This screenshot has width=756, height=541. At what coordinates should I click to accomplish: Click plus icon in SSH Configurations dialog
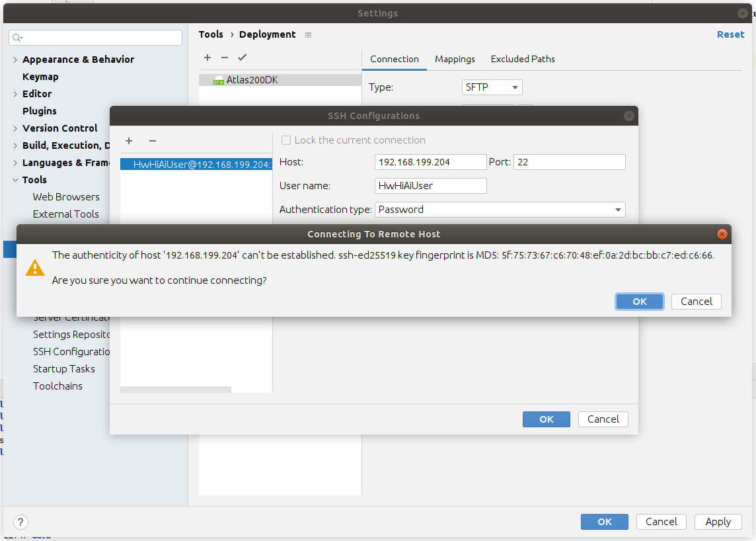[x=129, y=141]
